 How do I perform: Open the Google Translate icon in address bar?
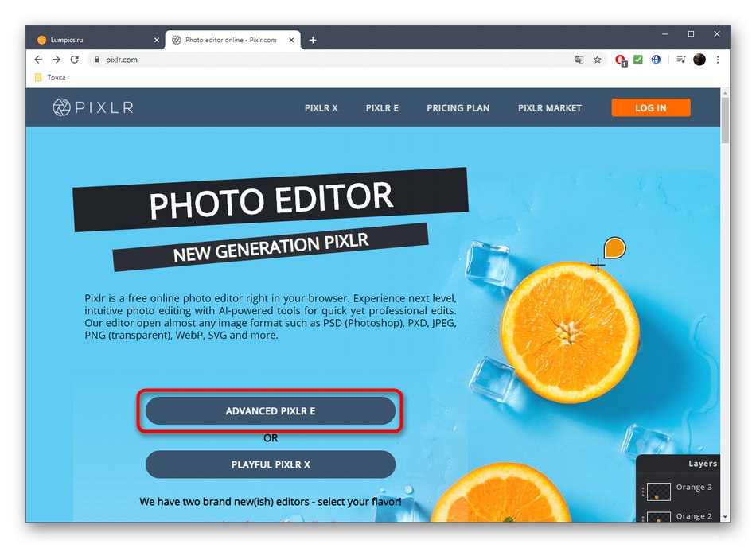point(579,59)
